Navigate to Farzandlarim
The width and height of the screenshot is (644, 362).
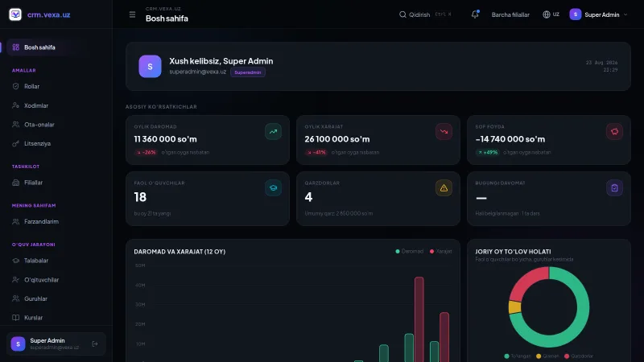pyautogui.click(x=56, y=222)
